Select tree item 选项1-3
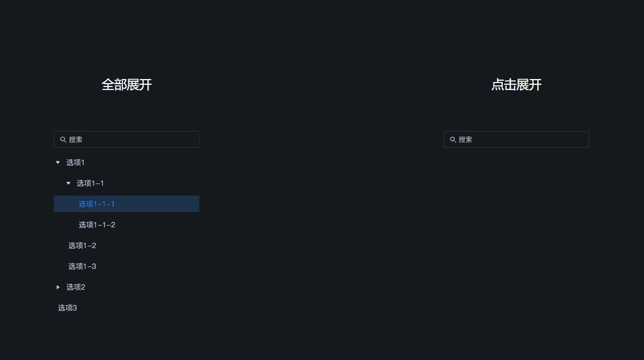The height and width of the screenshot is (360, 644). [x=82, y=266]
